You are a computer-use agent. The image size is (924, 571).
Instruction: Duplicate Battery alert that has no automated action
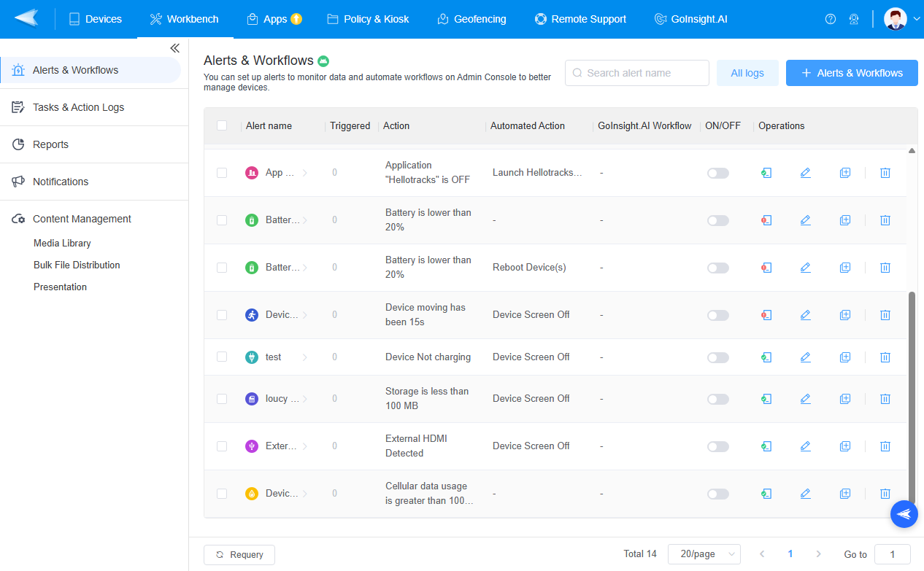845,220
